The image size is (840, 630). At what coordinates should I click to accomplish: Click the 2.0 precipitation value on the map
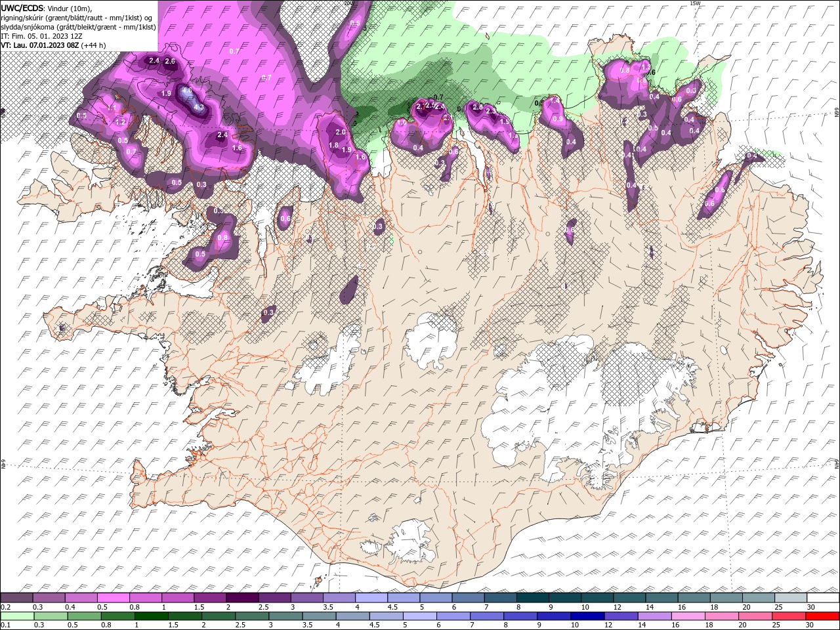coord(341,133)
